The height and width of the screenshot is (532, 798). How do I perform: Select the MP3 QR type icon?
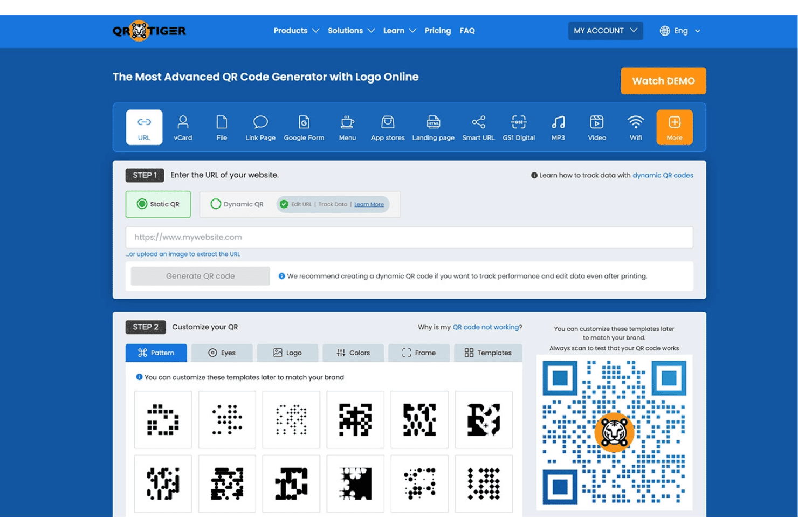pyautogui.click(x=558, y=128)
